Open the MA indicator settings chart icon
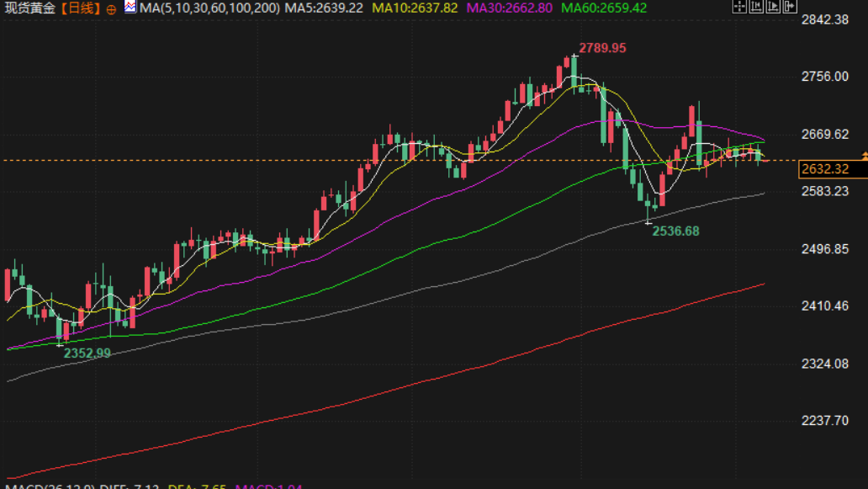This screenshot has width=868, height=489. 130,8
